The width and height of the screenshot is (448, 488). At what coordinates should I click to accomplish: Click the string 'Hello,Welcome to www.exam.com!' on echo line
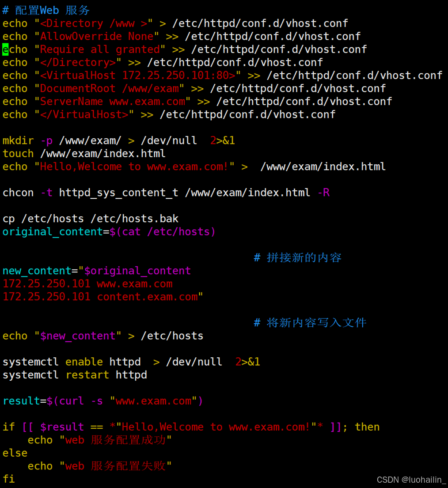click(x=134, y=167)
